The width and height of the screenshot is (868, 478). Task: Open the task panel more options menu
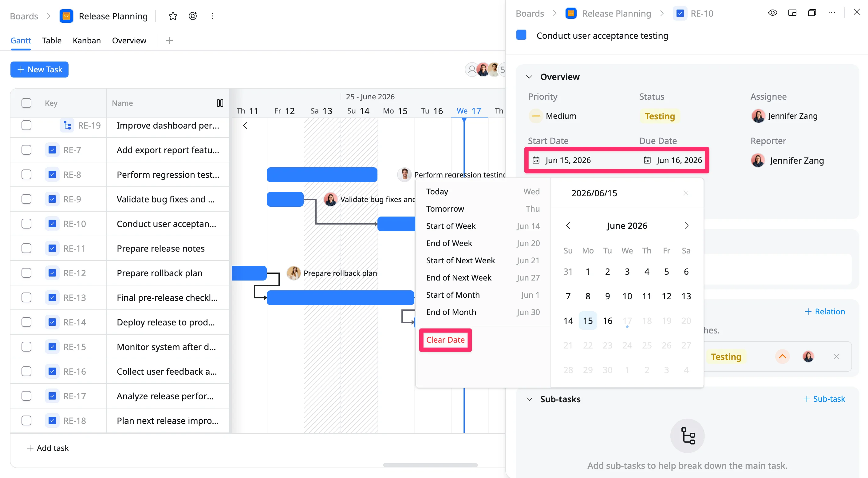(832, 13)
